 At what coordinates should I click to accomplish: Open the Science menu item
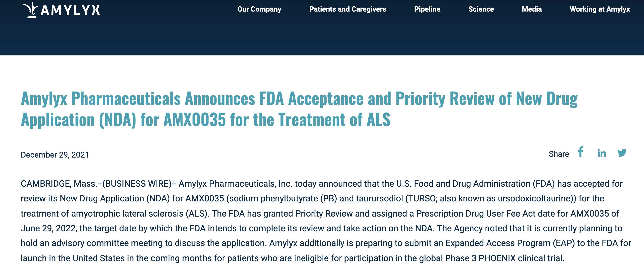tap(481, 9)
